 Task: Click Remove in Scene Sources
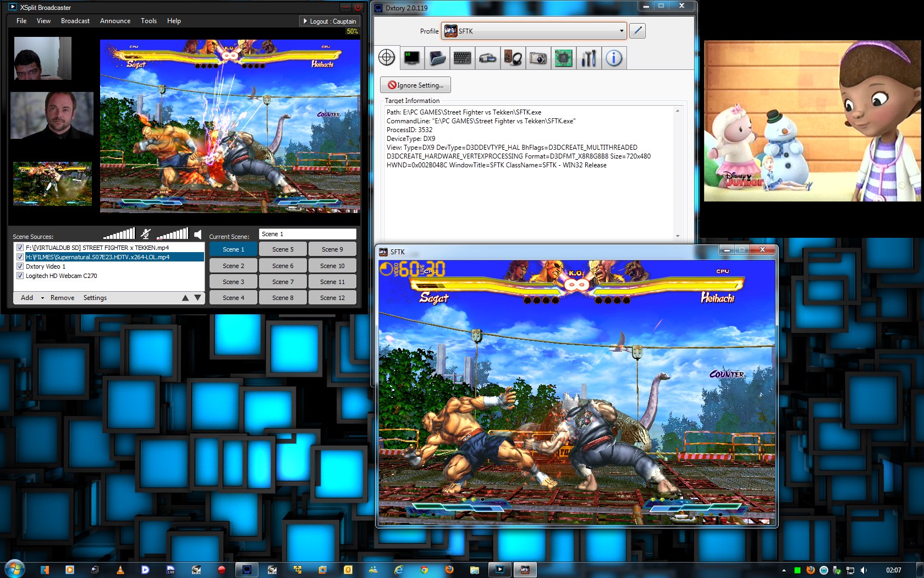pyautogui.click(x=62, y=298)
